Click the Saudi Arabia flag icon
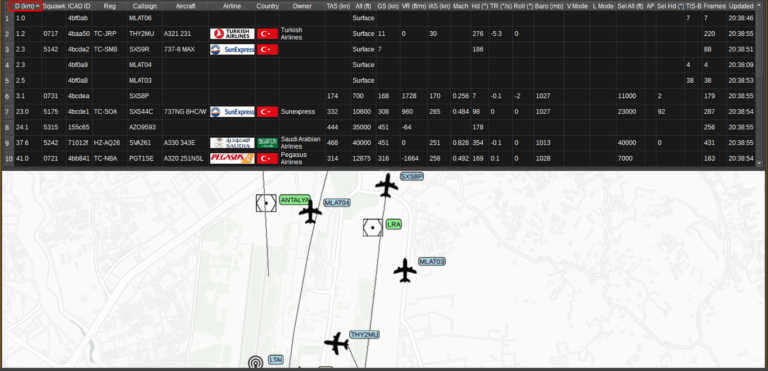768x371 pixels. pyautogui.click(x=267, y=143)
